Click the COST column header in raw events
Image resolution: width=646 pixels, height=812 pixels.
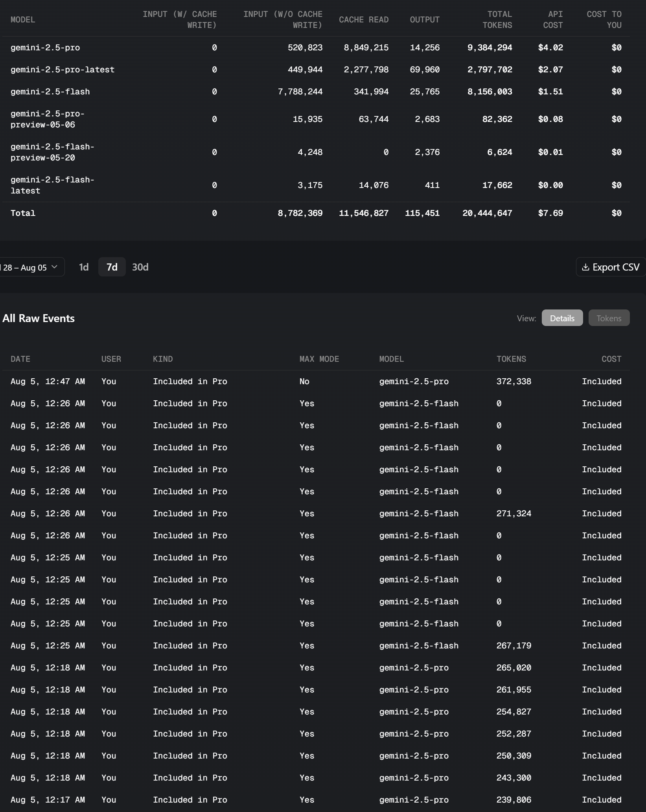tap(611, 359)
